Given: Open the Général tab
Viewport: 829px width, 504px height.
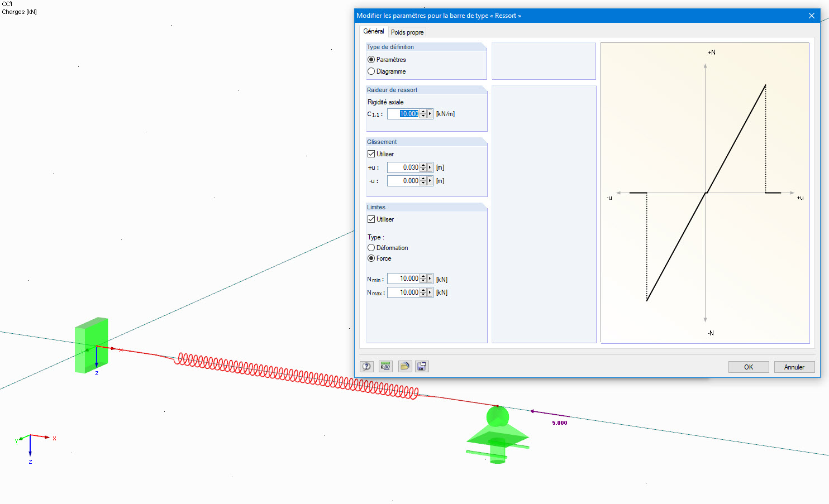Looking at the screenshot, I should (x=373, y=31).
